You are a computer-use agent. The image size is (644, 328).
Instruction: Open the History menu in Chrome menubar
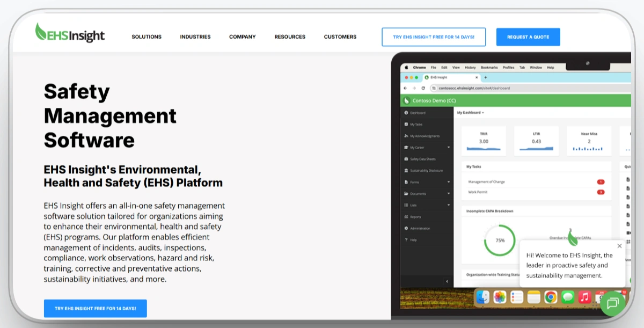tap(470, 68)
